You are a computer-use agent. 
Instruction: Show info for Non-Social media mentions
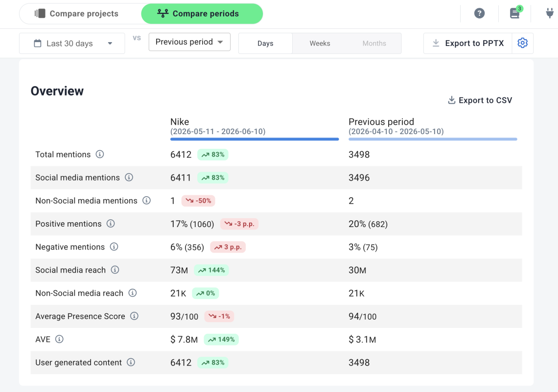pyautogui.click(x=147, y=201)
